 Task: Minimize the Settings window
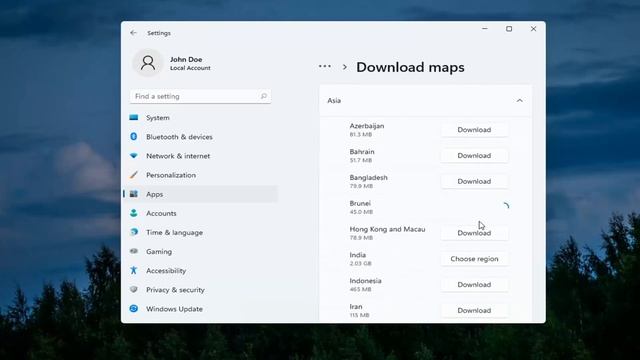click(485, 29)
